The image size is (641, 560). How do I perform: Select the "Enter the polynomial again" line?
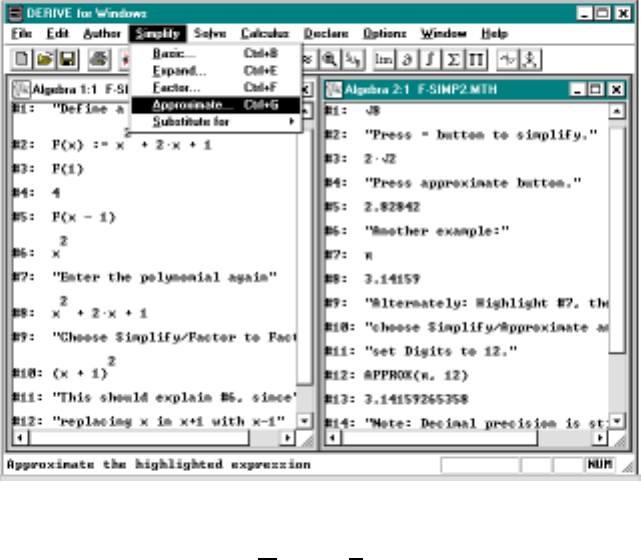[164, 278]
